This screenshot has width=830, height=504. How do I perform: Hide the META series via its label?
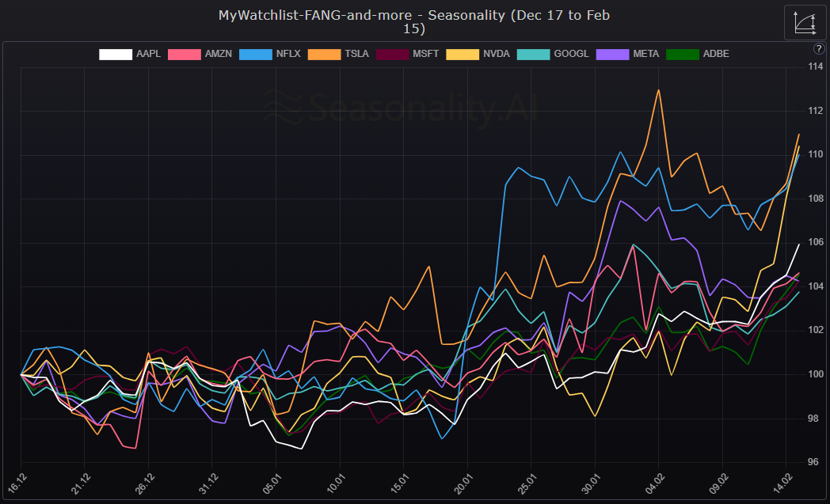click(645, 54)
